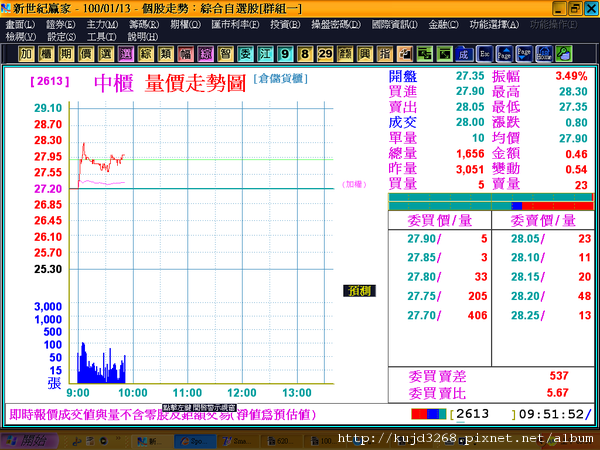Click the [2613] stock code label
Screen dimensions: 600x450
pos(50,81)
